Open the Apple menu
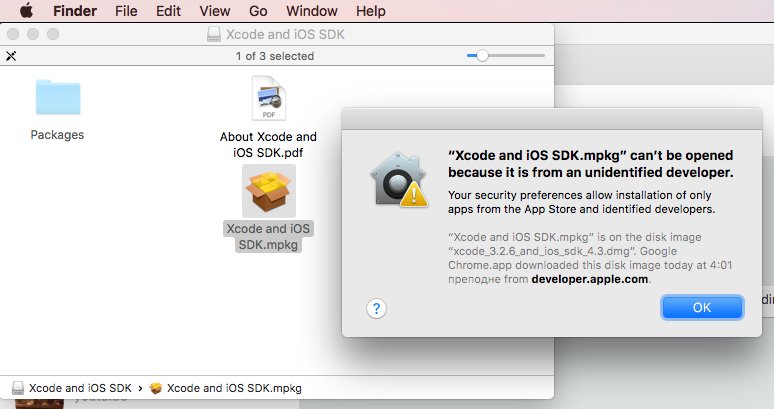774x409 pixels. 27,10
